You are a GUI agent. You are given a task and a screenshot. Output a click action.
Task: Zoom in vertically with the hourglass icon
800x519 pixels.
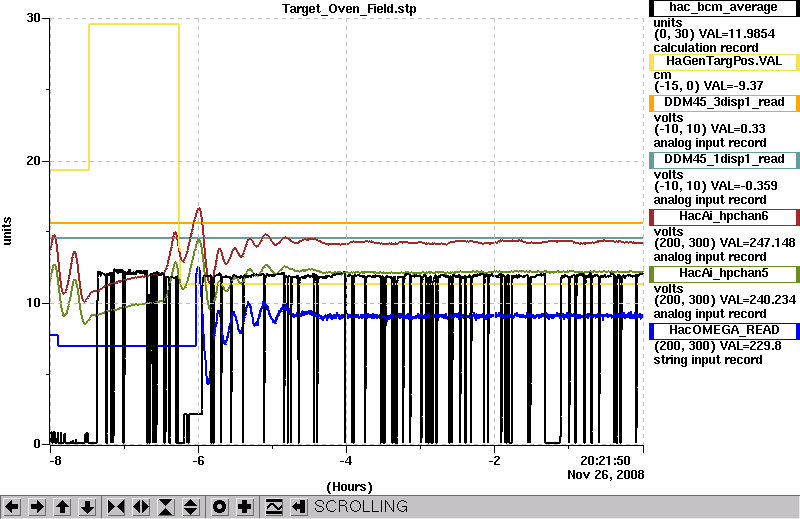[166, 507]
